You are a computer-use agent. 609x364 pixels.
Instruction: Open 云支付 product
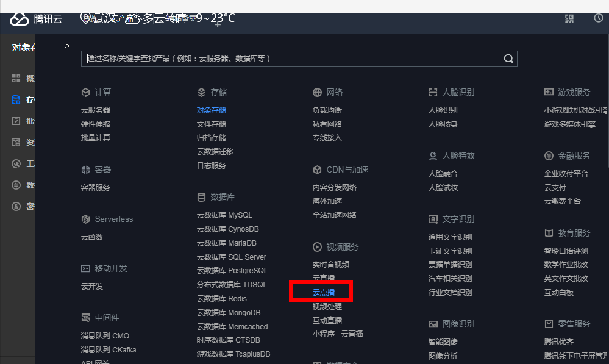click(x=555, y=188)
